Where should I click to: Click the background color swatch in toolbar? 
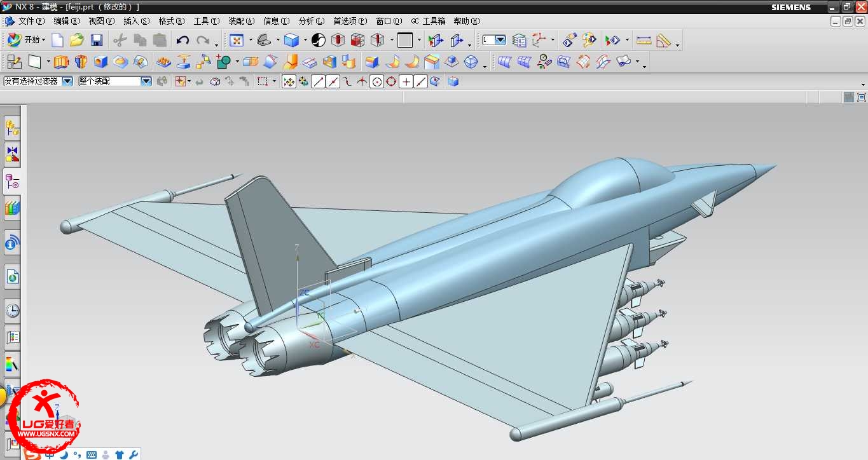405,41
